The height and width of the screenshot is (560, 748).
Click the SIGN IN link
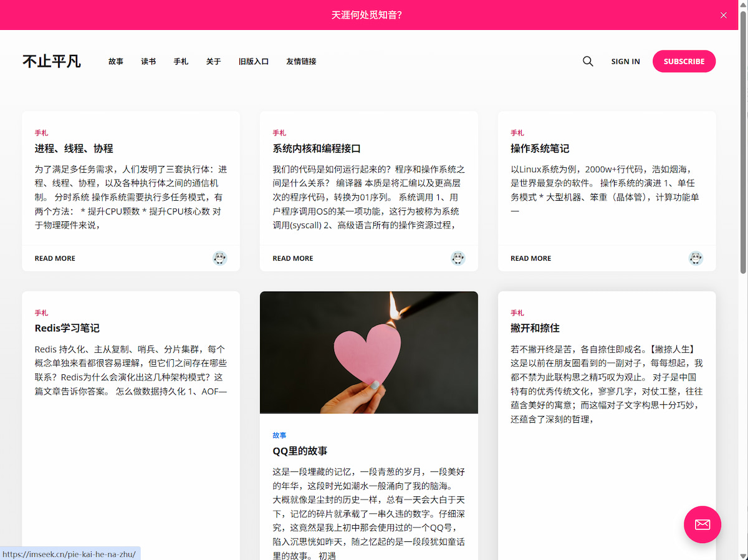(x=625, y=62)
